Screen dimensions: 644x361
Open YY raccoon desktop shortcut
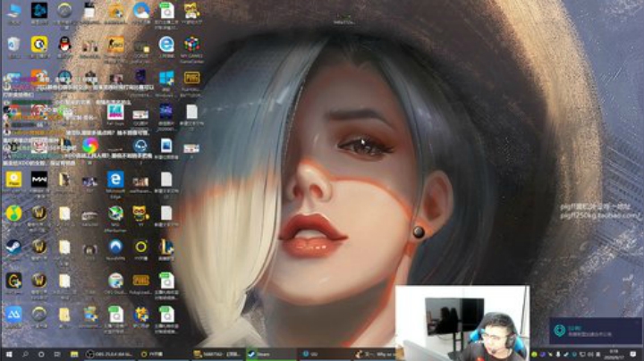tap(141, 215)
